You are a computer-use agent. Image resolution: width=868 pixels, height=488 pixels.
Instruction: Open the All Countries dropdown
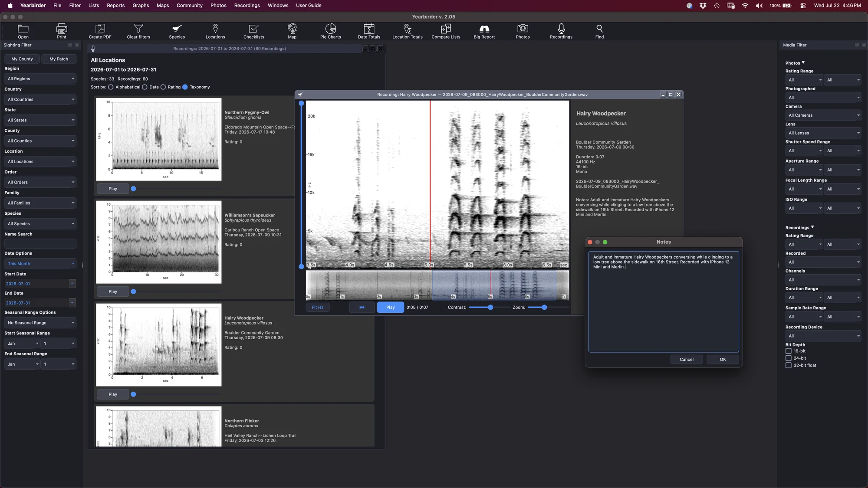pos(40,100)
